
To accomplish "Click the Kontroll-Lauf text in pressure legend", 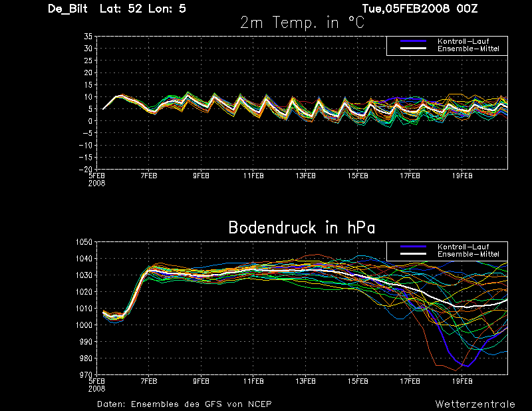I will coord(463,247).
